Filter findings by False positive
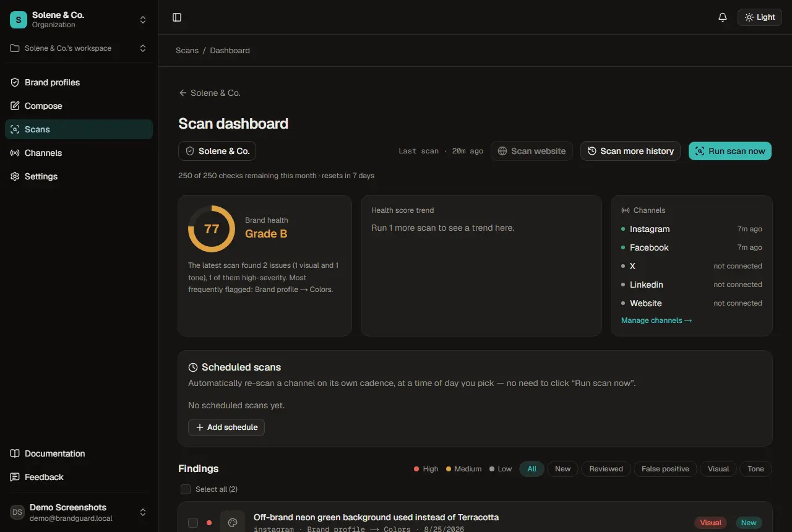The height and width of the screenshot is (532, 792). pos(666,469)
